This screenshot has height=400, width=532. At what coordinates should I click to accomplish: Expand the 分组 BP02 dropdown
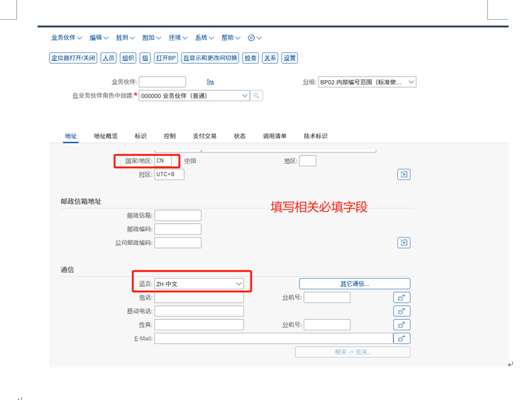411,82
